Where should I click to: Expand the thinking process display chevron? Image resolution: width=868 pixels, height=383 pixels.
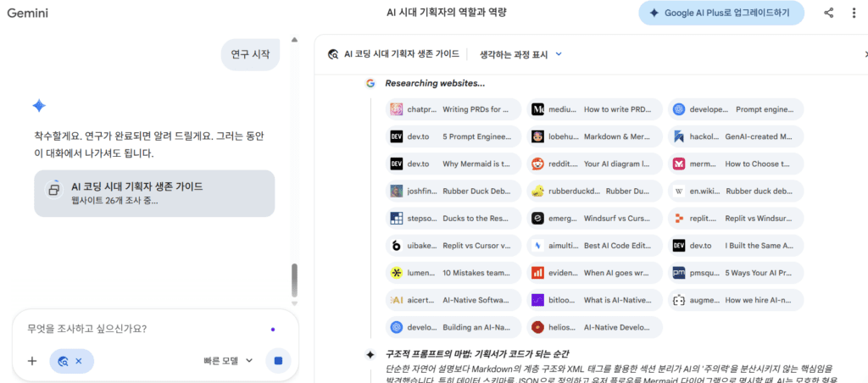click(559, 54)
